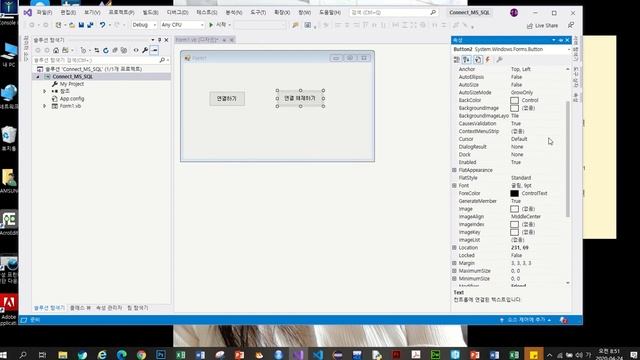Click the Open File folder icon
Viewport: 640px width, 360px height.
click(x=72, y=25)
